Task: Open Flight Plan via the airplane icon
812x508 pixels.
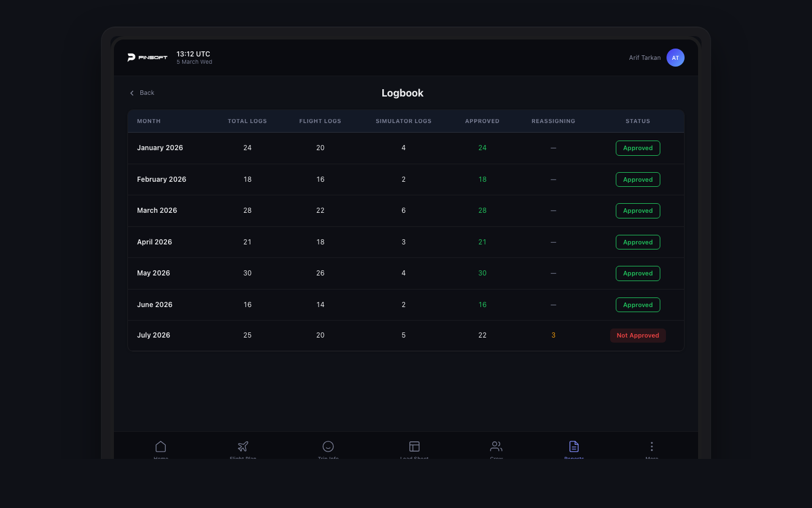Action: 243,446
